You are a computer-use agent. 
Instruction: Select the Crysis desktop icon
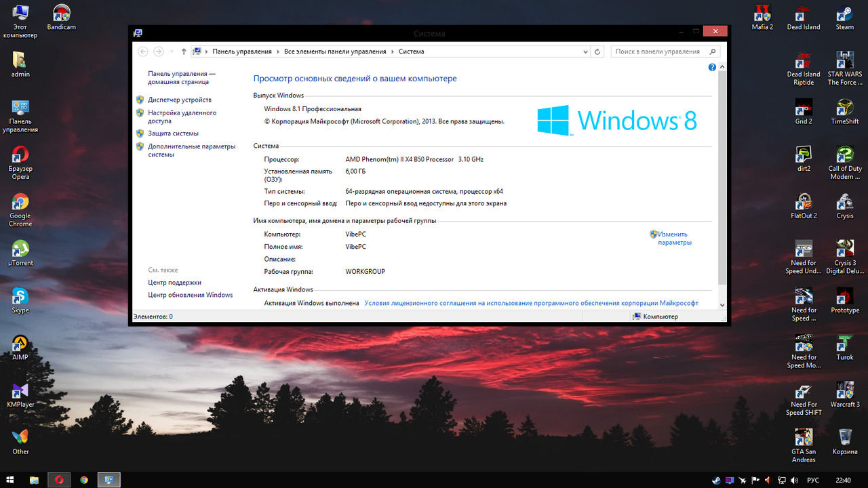point(845,206)
